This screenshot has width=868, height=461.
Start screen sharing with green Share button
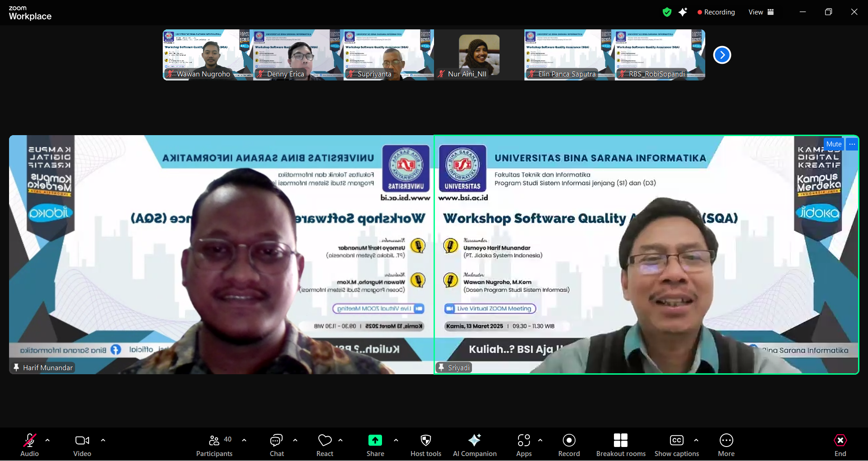375,445
